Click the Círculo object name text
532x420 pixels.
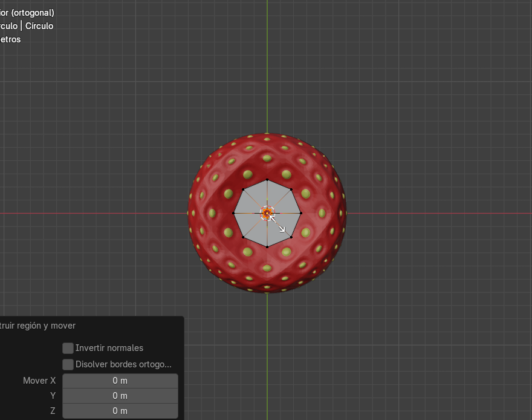[39, 26]
